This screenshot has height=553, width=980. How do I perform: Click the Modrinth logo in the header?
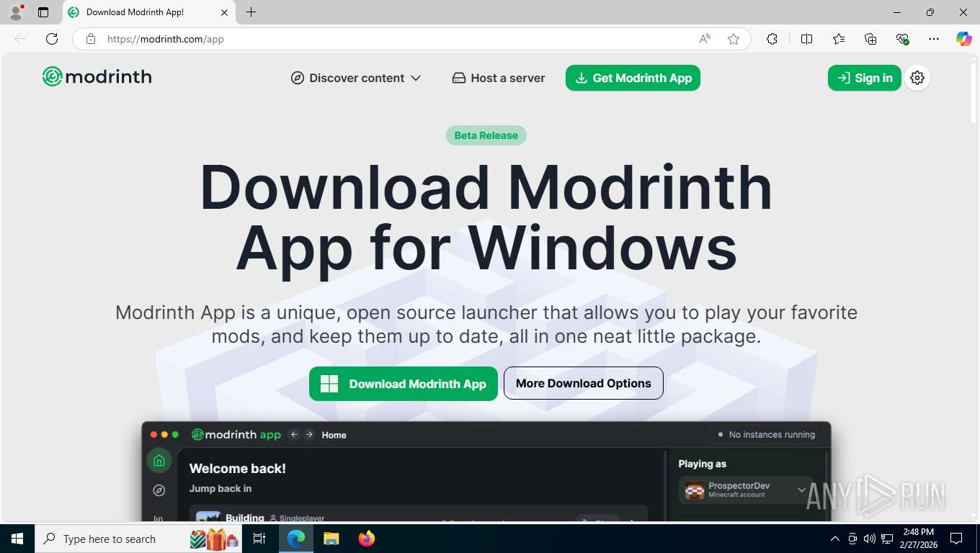[97, 76]
